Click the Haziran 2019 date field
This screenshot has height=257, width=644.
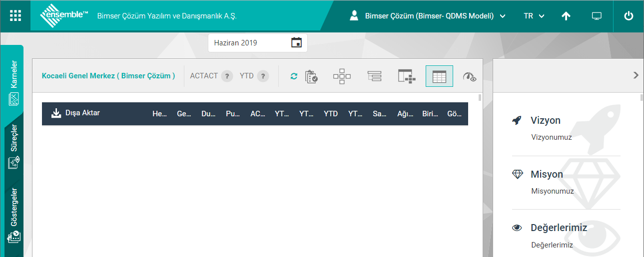pyautogui.click(x=258, y=43)
